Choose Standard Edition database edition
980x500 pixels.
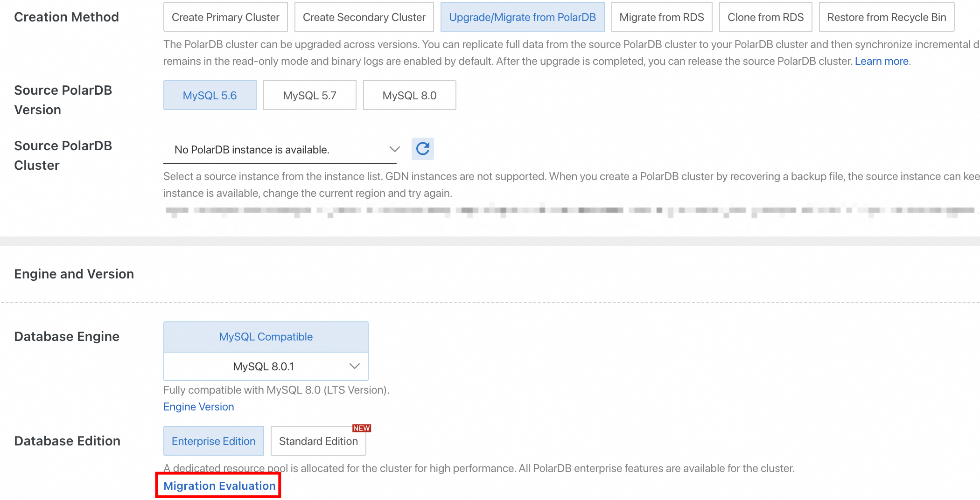[318, 441]
